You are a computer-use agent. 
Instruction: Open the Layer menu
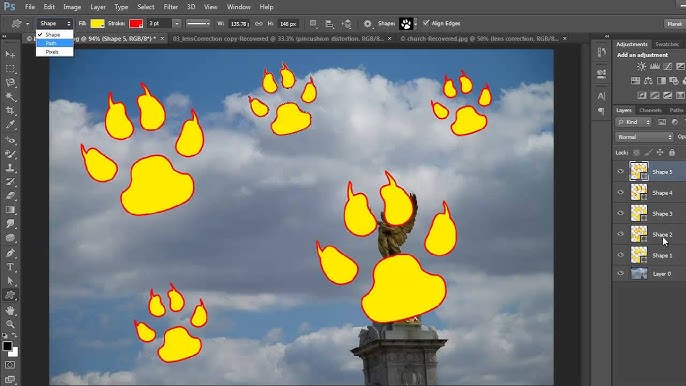pyautogui.click(x=98, y=7)
